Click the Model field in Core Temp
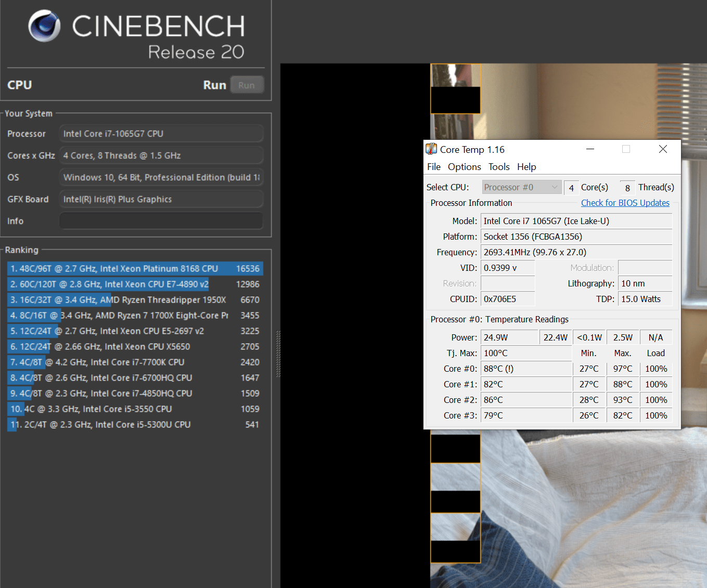 pos(576,221)
